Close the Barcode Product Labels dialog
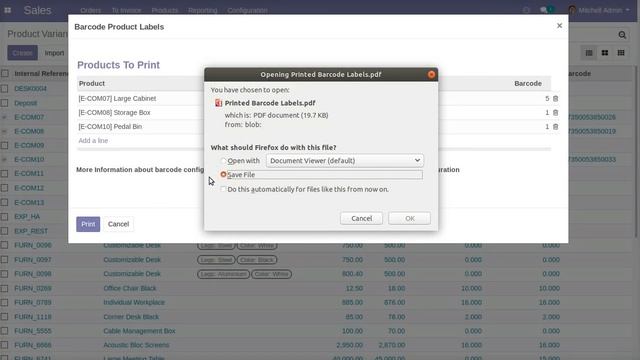640x360 pixels. [559, 26]
